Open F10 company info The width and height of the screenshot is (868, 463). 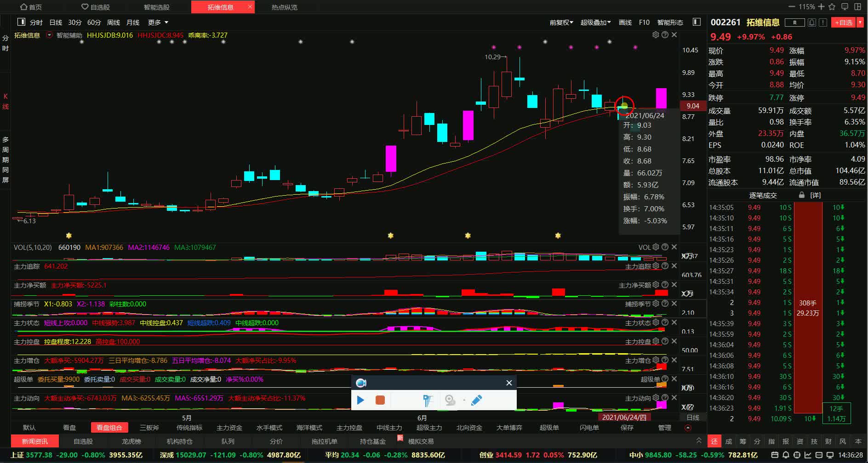[644, 22]
